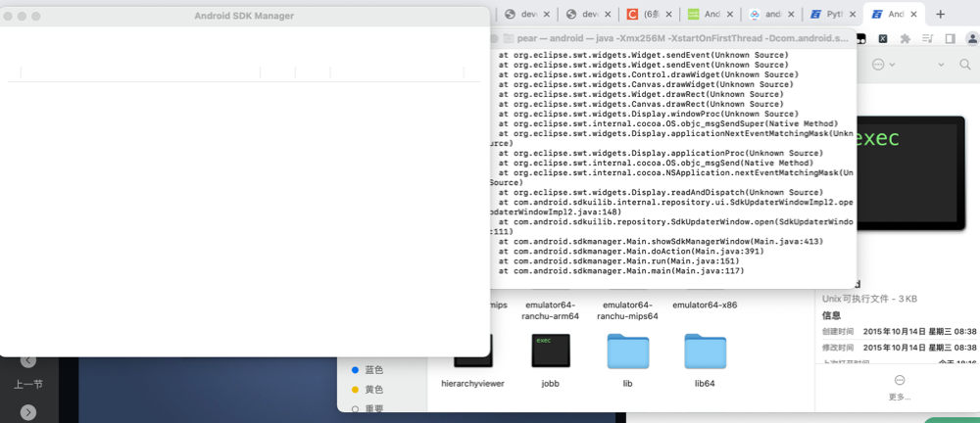Click the Display.applicationProc terminal line
The image size is (980, 423).
[x=661, y=153]
